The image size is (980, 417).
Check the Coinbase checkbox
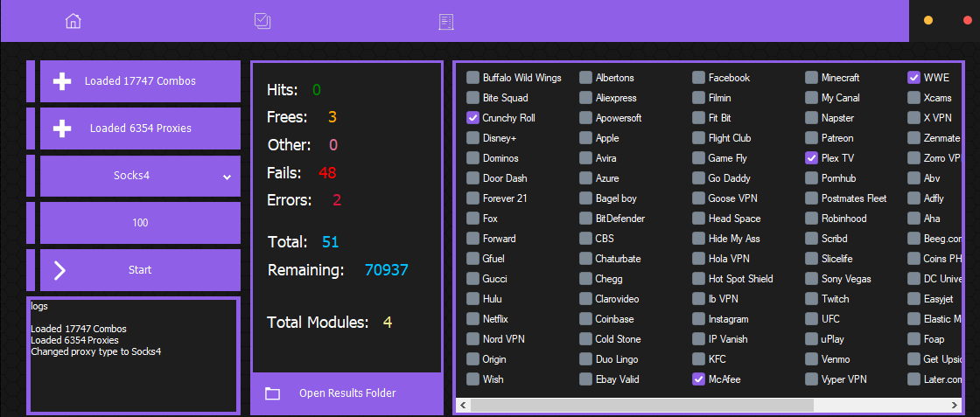coord(585,319)
